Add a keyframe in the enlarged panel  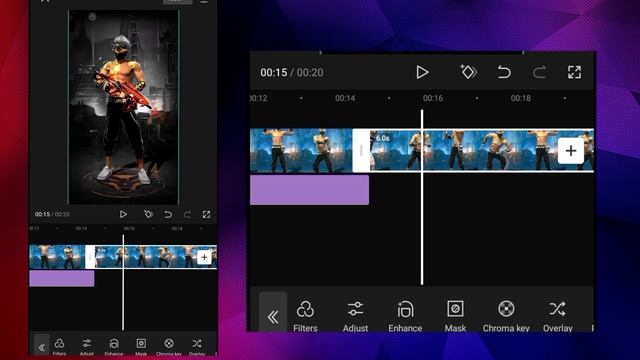tap(469, 72)
